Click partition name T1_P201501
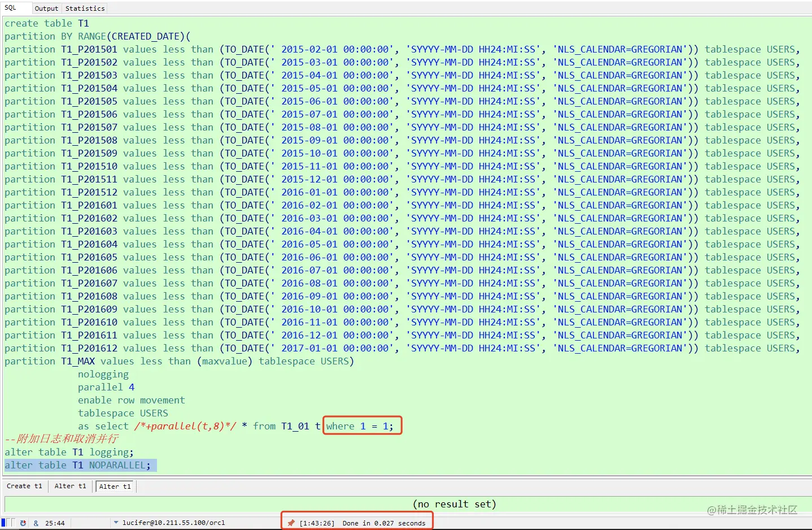The width and height of the screenshot is (812, 530). pyautogui.click(x=89, y=49)
